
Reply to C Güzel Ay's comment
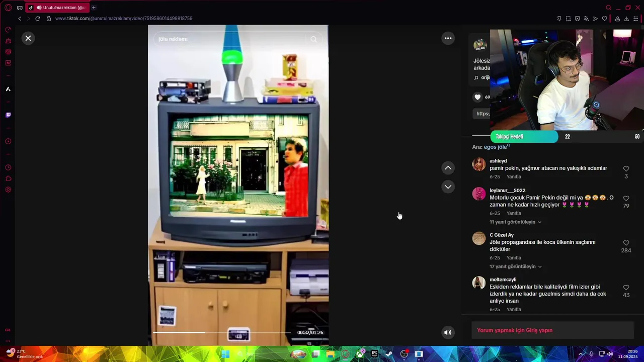click(x=514, y=258)
